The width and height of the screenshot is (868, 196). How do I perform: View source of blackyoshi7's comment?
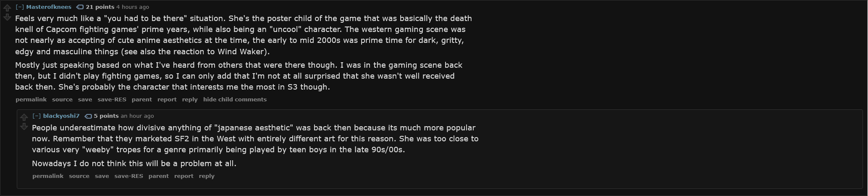point(79,176)
